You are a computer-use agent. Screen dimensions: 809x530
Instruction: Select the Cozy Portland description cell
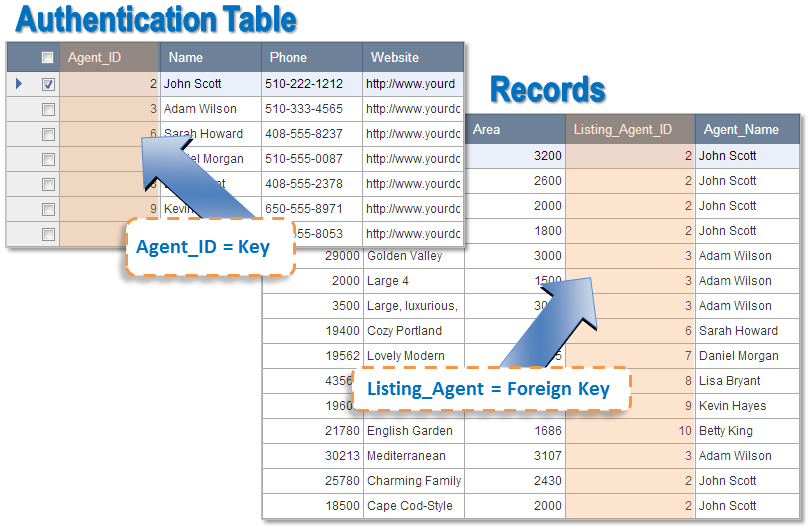414,331
